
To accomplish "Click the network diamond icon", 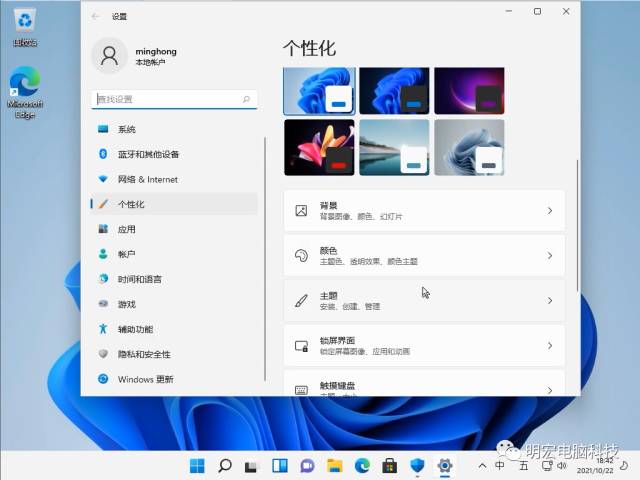I will [103, 179].
